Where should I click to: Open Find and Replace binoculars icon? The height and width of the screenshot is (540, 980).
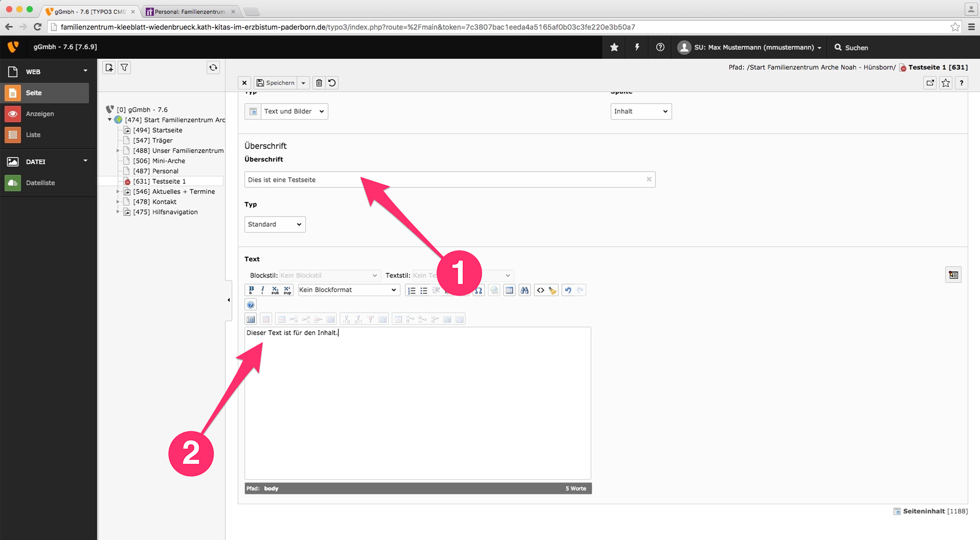(525, 290)
